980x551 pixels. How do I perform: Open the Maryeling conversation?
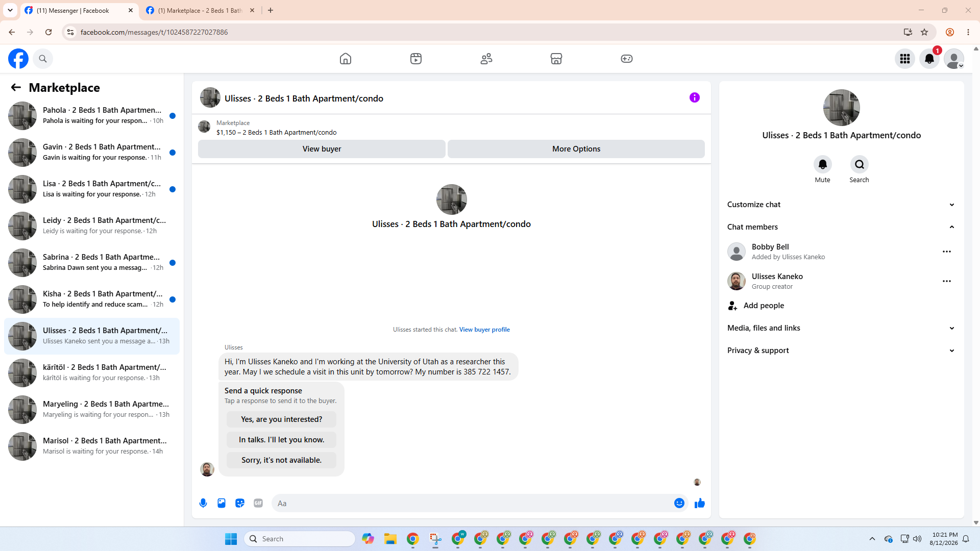pyautogui.click(x=92, y=410)
